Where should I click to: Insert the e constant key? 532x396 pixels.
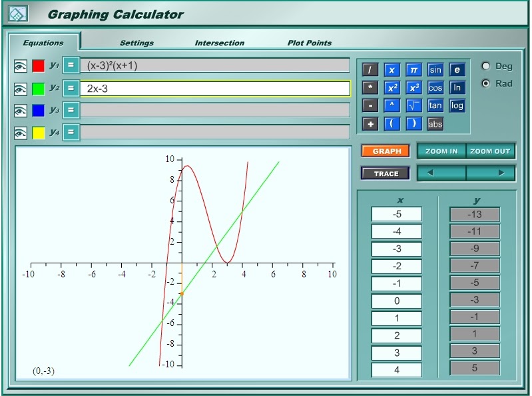click(x=457, y=70)
